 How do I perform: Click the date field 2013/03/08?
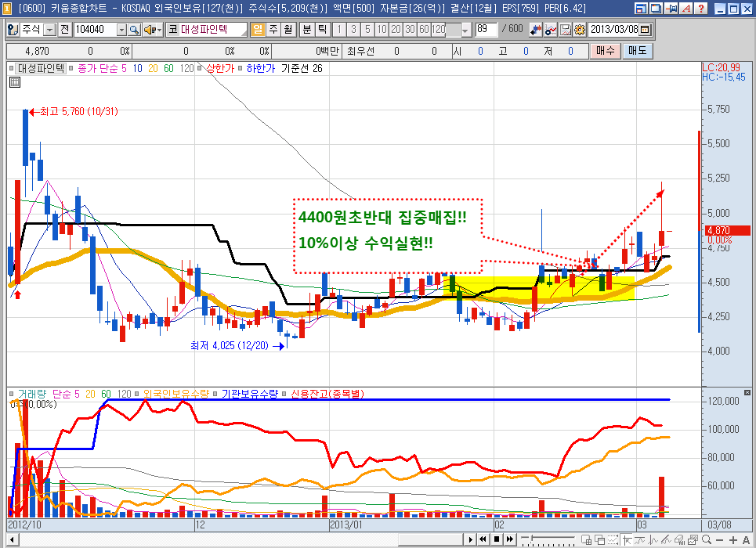(614, 30)
